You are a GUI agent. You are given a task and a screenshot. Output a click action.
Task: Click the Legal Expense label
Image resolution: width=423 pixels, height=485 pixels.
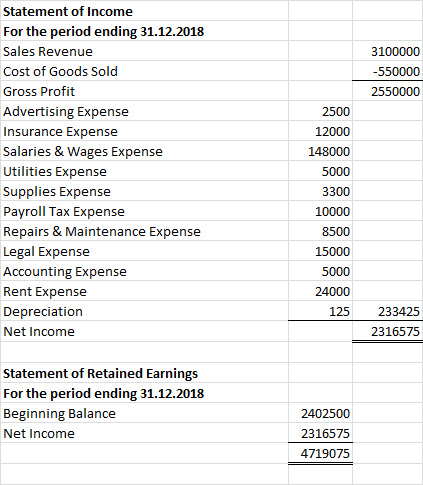(x=46, y=252)
